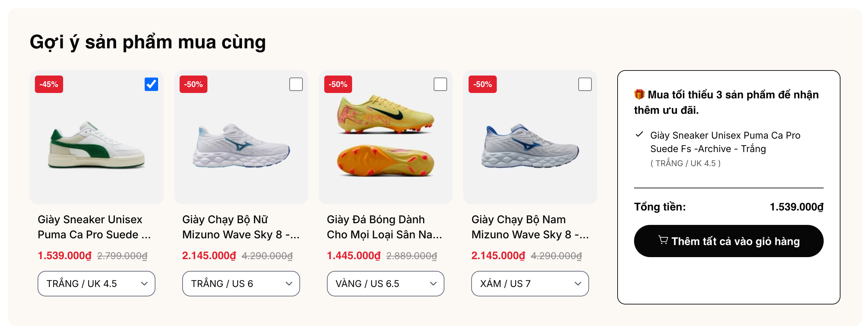Select the women's Mizuno Wave Sky 8 checkbox
Viewport: 868px width, 335px height.
tap(296, 84)
